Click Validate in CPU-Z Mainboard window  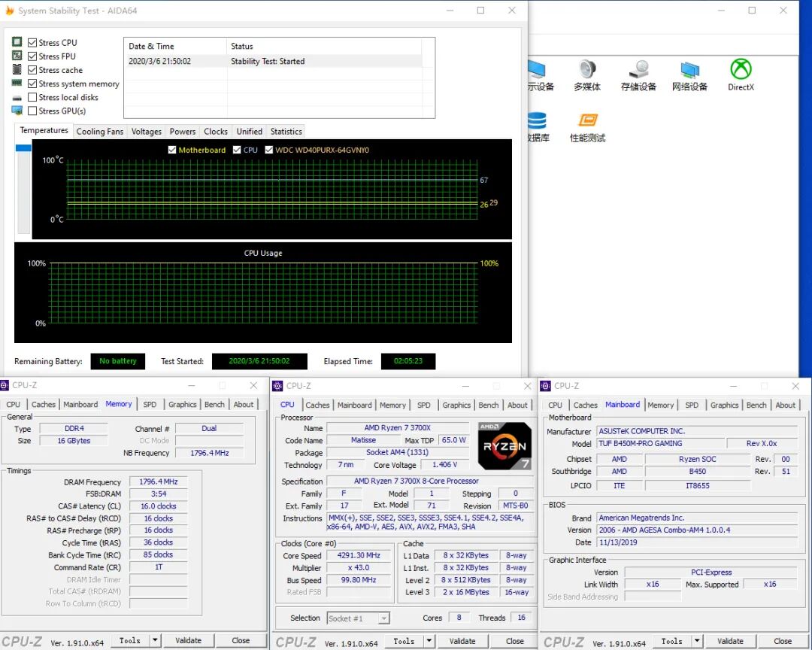(x=730, y=641)
